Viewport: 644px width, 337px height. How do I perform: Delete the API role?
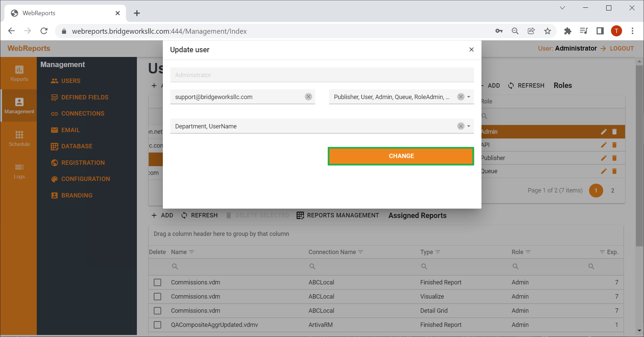[x=614, y=145]
